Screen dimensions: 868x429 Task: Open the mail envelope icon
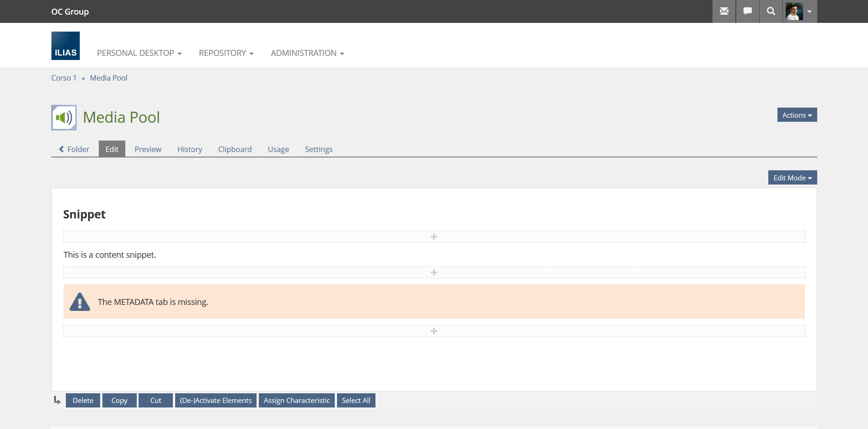click(724, 11)
